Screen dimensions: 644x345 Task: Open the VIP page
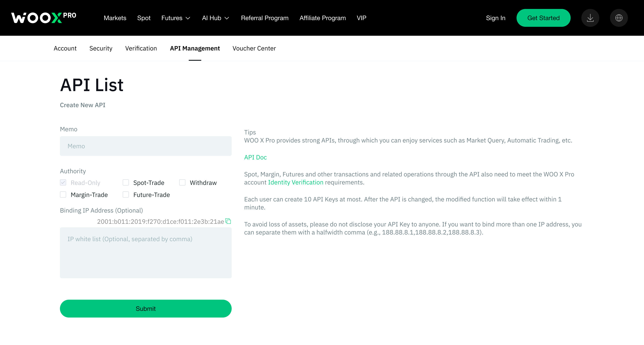point(362,18)
